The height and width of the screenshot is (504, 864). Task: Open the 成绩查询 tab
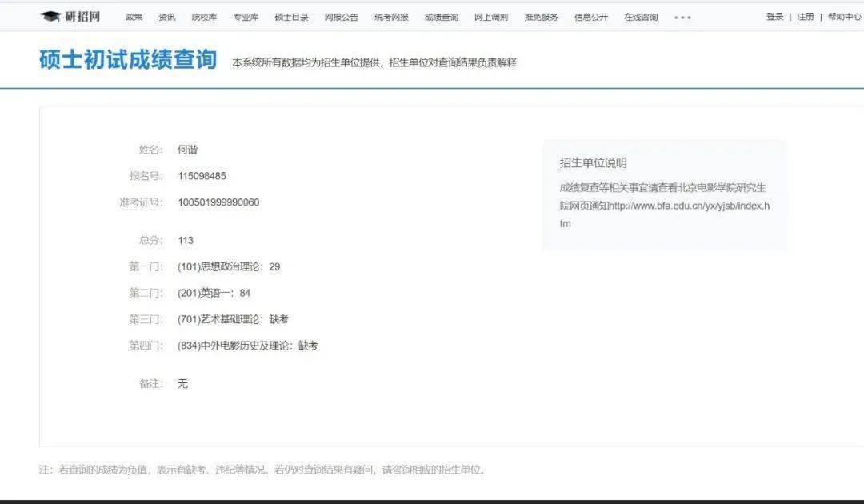pyautogui.click(x=442, y=17)
